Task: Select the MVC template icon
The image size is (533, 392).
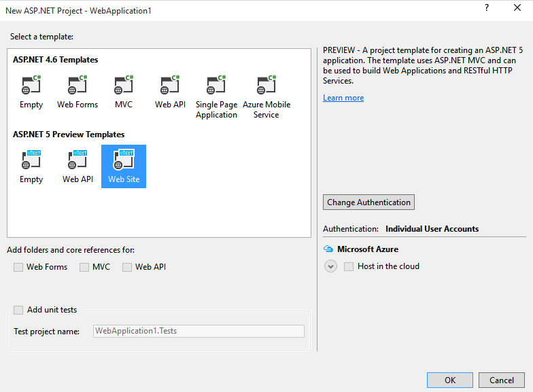Action: [124, 86]
